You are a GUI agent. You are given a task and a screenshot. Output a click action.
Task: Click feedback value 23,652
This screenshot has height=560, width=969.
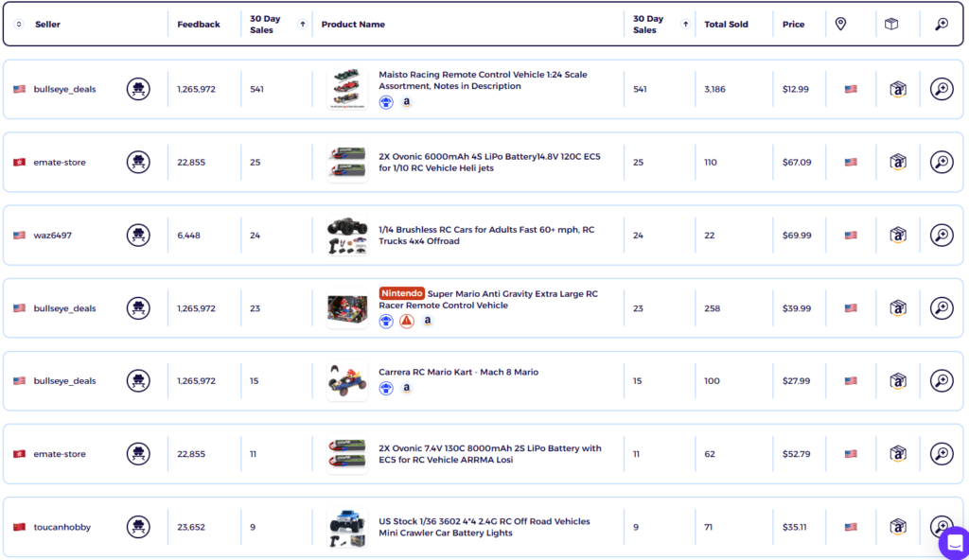point(191,527)
